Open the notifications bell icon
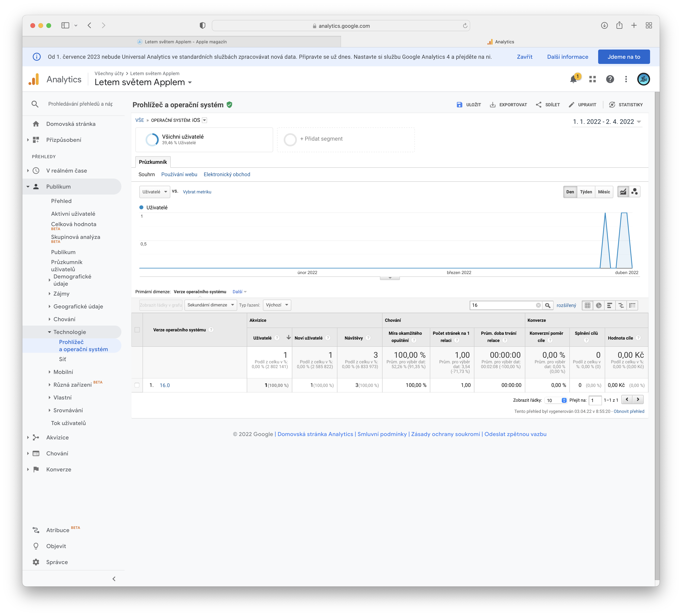 pyautogui.click(x=573, y=79)
